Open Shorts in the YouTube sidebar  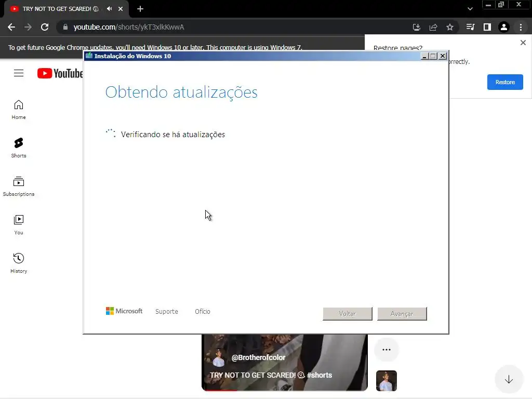tap(19, 148)
